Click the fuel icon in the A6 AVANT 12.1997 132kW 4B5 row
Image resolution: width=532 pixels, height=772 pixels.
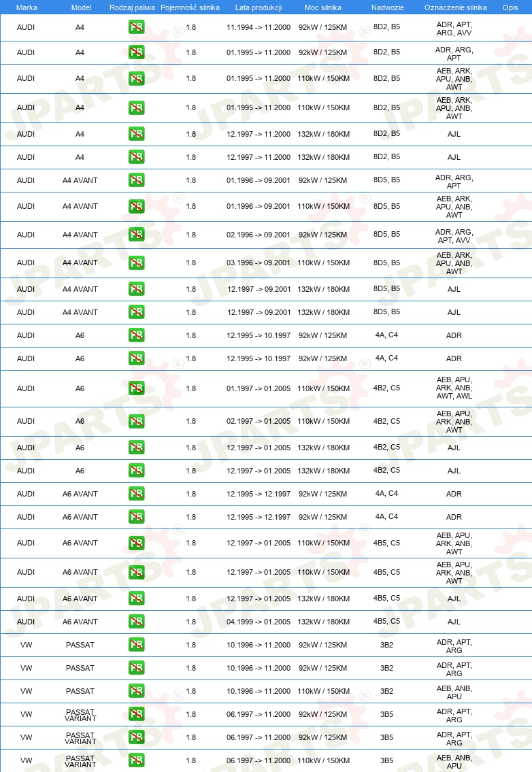pyautogui.click(x=137, y=599)
